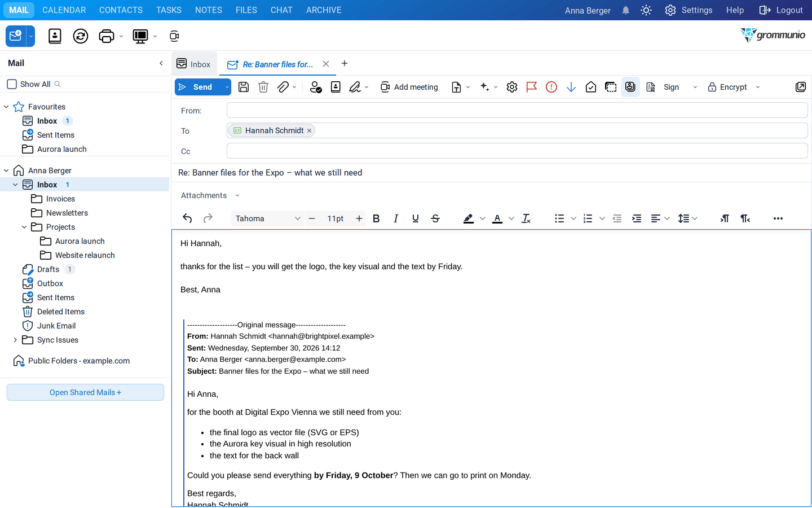812x508 pixels.
Task: Clear formatting from the selected text
Action: coord(526,218)
